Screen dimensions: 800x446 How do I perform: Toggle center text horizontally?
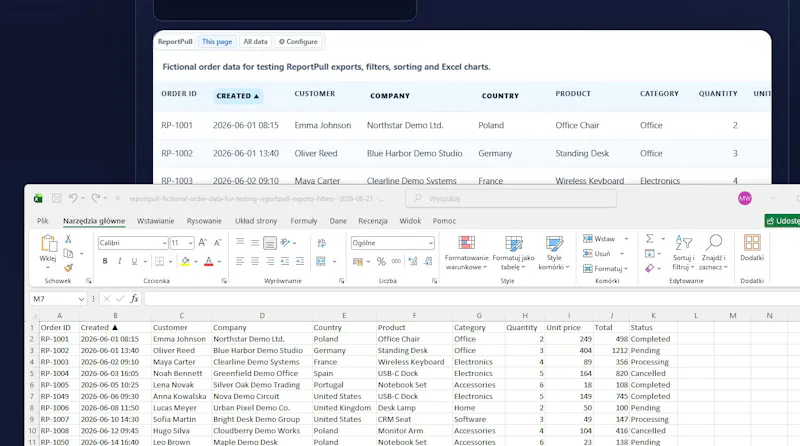(255, 261)
